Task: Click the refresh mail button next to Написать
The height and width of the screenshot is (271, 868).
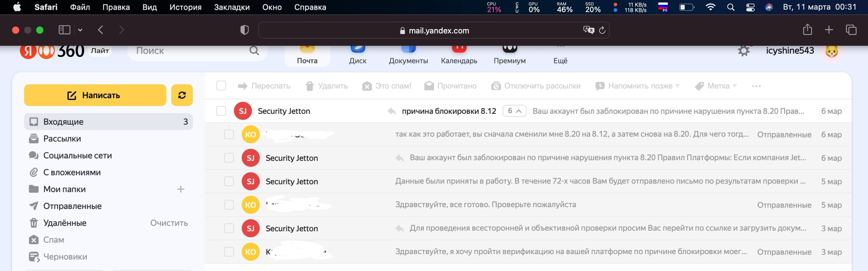Action: point(182,95)
